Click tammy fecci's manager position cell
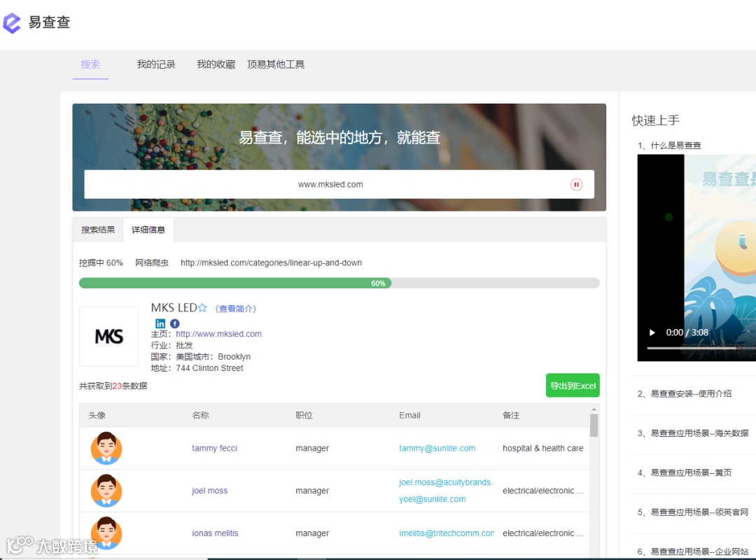The image size is (756, 560). pyautogui.click(x=312, y=448)
